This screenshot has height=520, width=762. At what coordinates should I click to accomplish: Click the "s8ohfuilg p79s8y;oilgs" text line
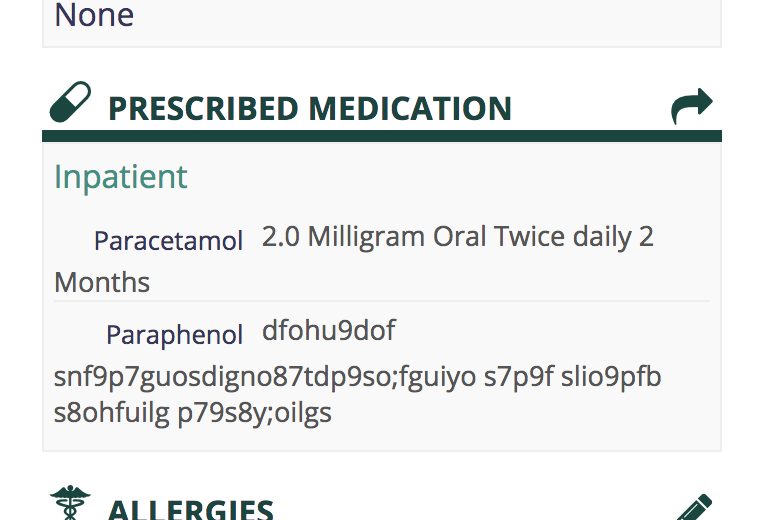192,412
